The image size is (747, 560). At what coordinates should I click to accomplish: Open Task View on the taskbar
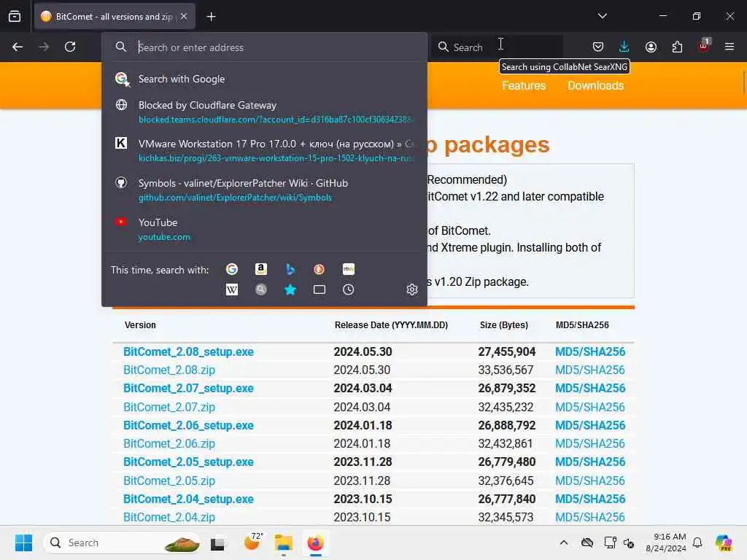tap(217, 542)
